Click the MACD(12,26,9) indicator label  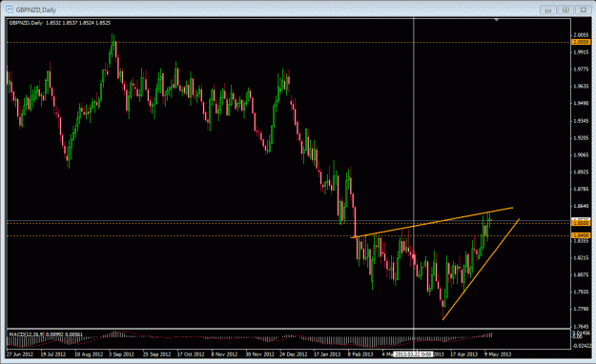point(46,334)
